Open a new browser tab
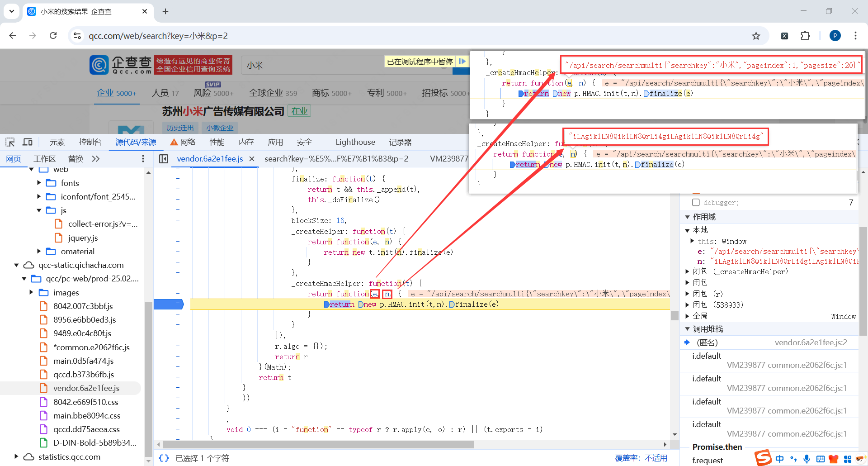 coord(165,11)
